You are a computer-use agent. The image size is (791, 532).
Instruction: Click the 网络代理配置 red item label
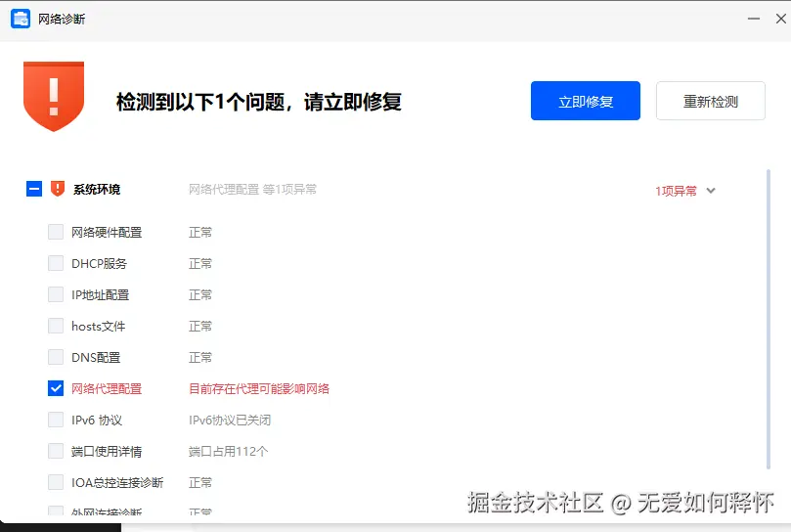pos(107,388)
